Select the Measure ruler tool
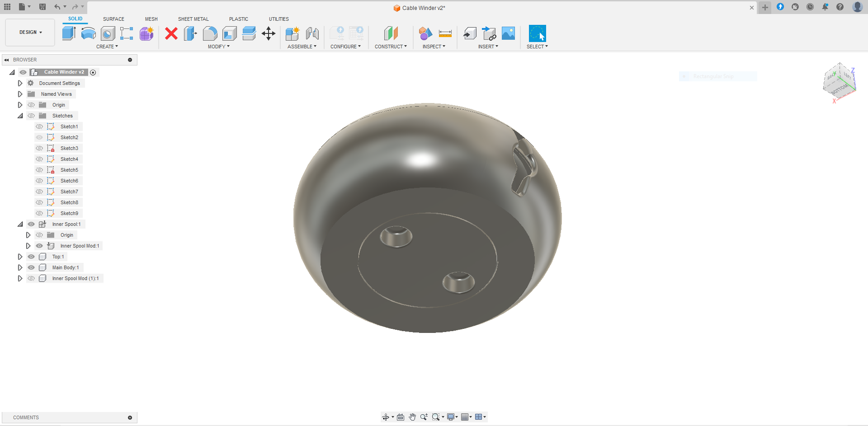The image size is (868, 426). (445, 33)
